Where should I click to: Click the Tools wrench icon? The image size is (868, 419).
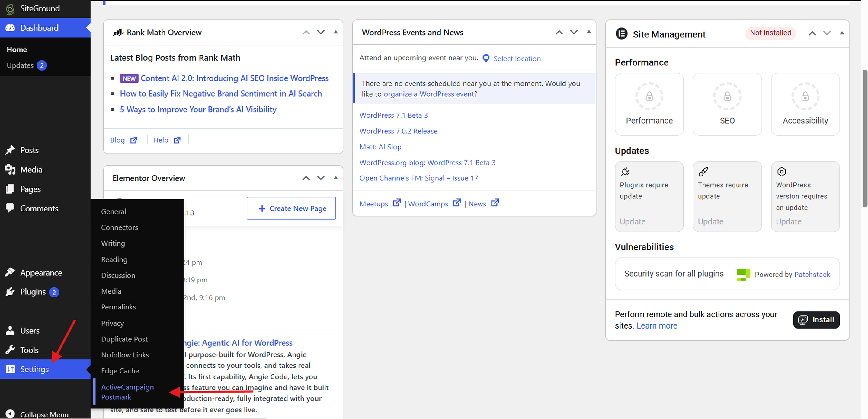point(10,350)
